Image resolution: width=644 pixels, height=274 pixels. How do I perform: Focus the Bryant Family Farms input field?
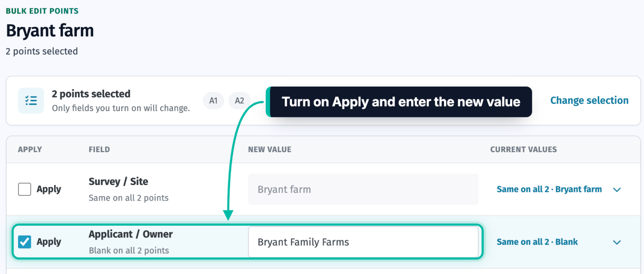pos(363,242)
